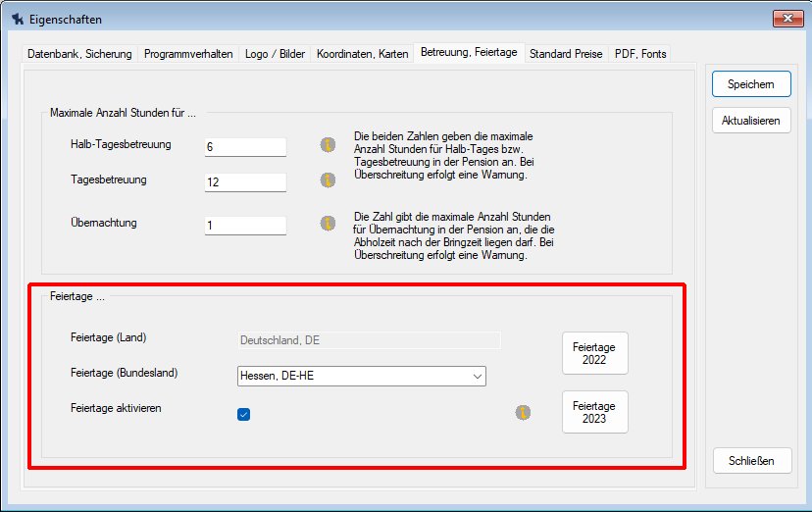Click info icon beside Tagesbetreuung field
This screenshot has width=812, height=512.
(328, 180)
